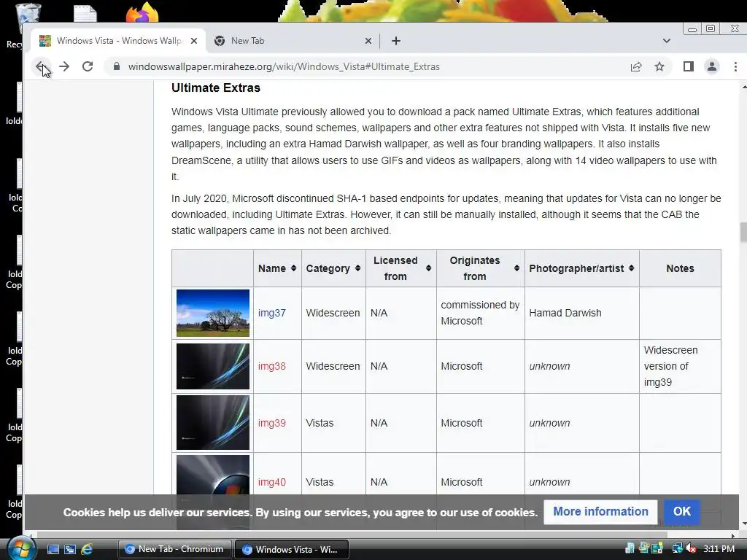This screenshot has height=560, width=747.
Task: Click the Show Desktop quick launch icon
Action: coord(53,550)
